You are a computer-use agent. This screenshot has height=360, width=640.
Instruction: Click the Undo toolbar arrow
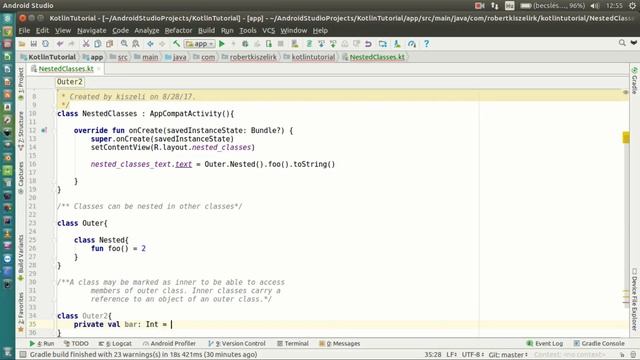pos(60,44)
